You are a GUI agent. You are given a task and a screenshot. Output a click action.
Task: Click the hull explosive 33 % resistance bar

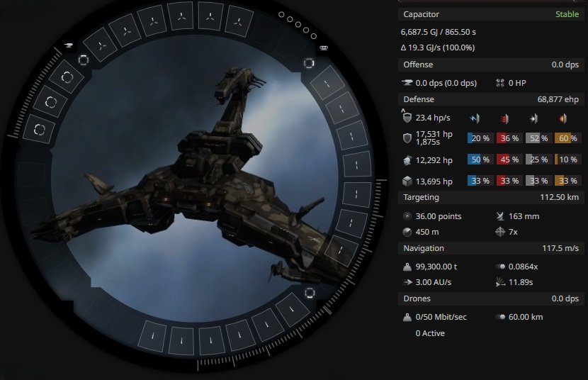tap(567, 181)
